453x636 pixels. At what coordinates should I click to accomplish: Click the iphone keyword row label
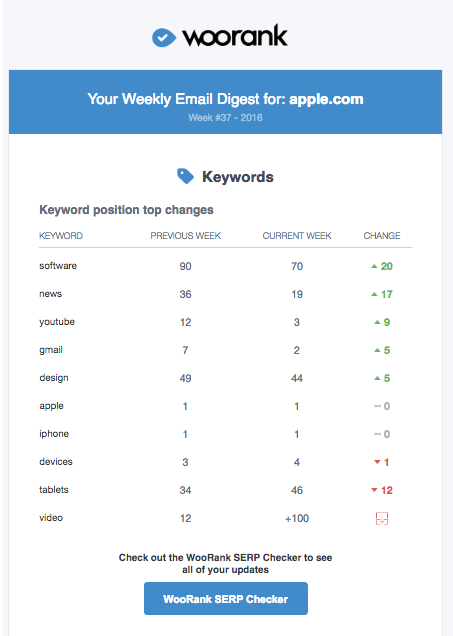(x=54, y=434)
